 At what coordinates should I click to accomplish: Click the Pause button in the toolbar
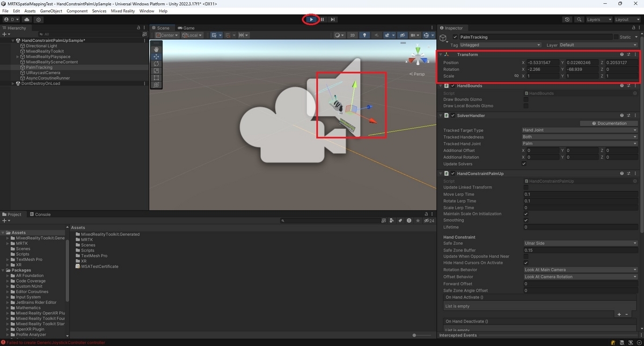click(323, 19)
